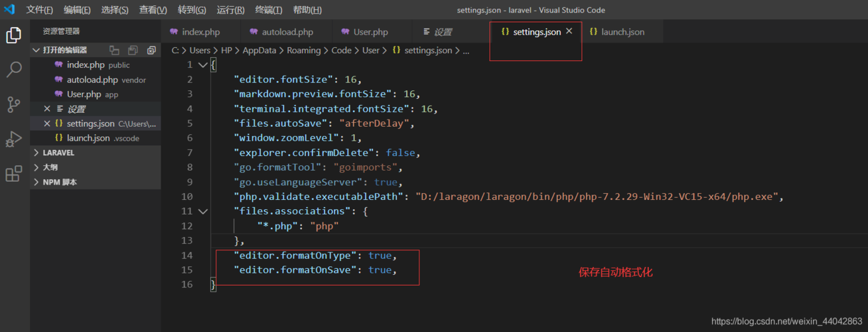868x332 pixels.
Task: Open the Search view in activity bar
Action: pos(14,70)
